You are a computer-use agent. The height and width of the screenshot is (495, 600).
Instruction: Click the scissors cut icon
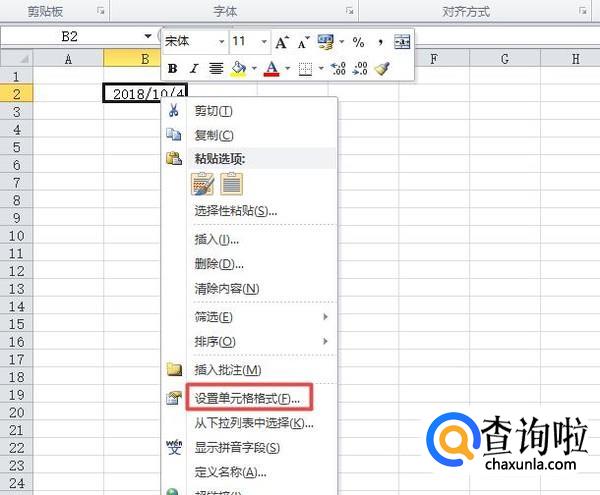tap(173, 111)
